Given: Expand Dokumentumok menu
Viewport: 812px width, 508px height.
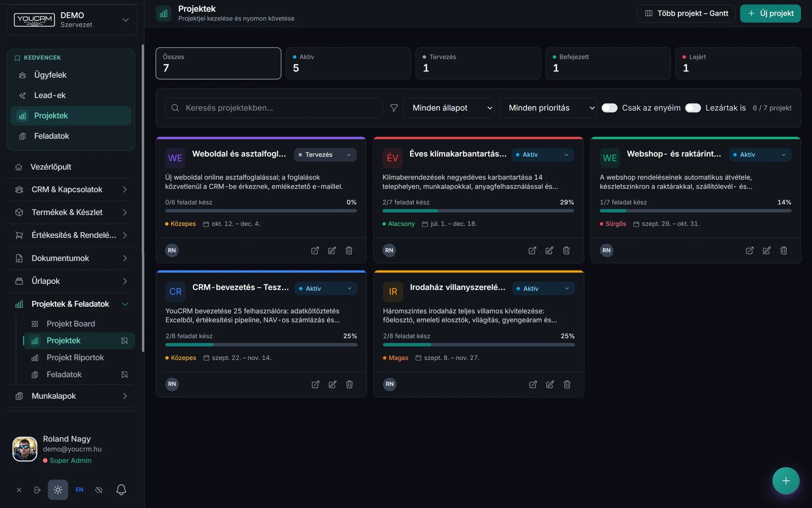Looking at the screenshot, I should pos(71,258).
